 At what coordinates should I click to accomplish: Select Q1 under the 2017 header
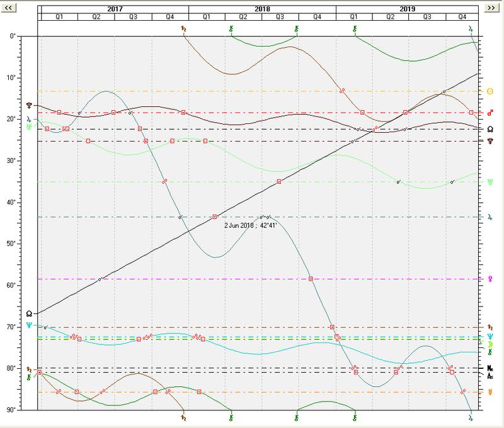click(x=59, y=17)
